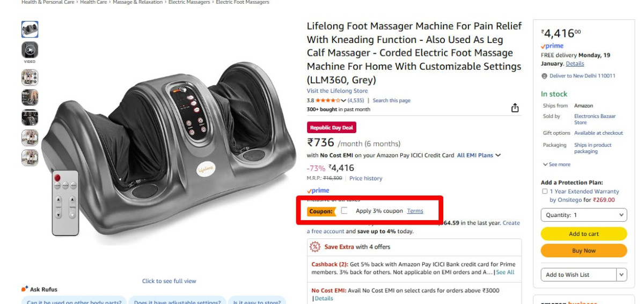Viewport: 644px width, 304px height.
Task: Click the prime logo under the price
Action: (318, 191)
